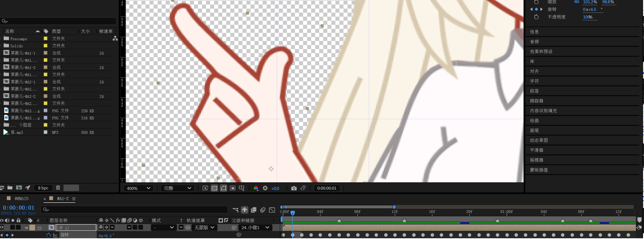Open the graph editor in timeline
This screenshot has width=644, height=239.
coord(272,210)
